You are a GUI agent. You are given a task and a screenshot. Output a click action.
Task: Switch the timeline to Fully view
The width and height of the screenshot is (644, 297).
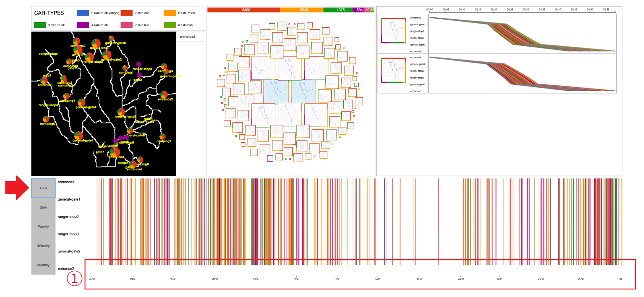coord(43,188)
